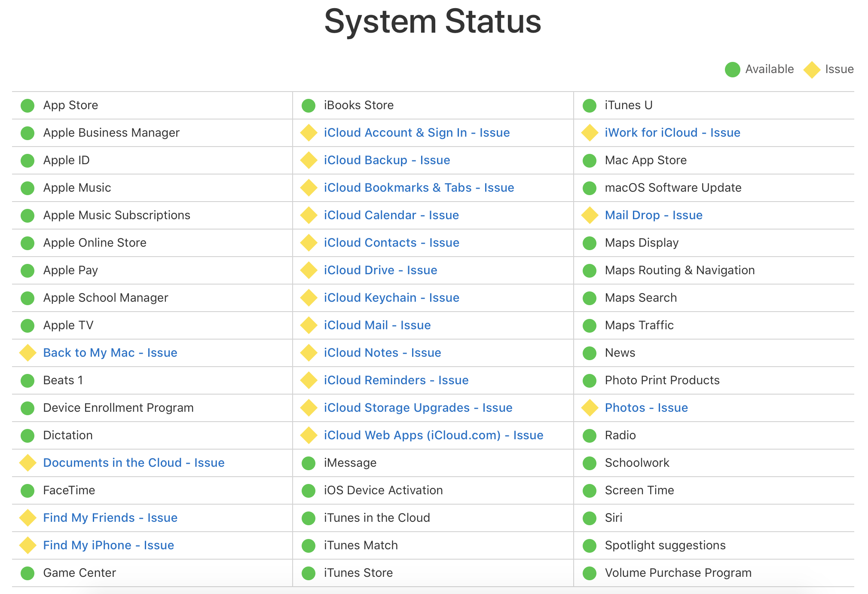The image size is (868, 594).
Task: Click the green indicator next to Siri
Action: [589, 518]
